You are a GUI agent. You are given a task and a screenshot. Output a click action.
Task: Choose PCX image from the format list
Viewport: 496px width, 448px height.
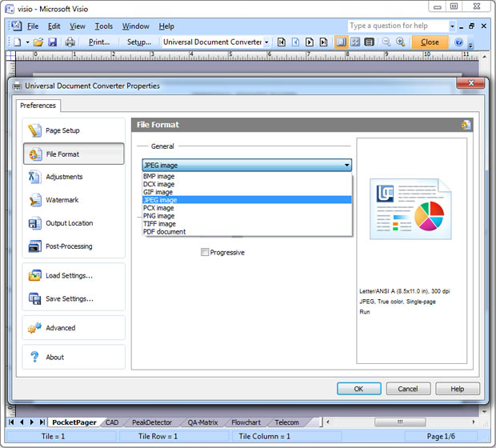click(x=246, y=208)
